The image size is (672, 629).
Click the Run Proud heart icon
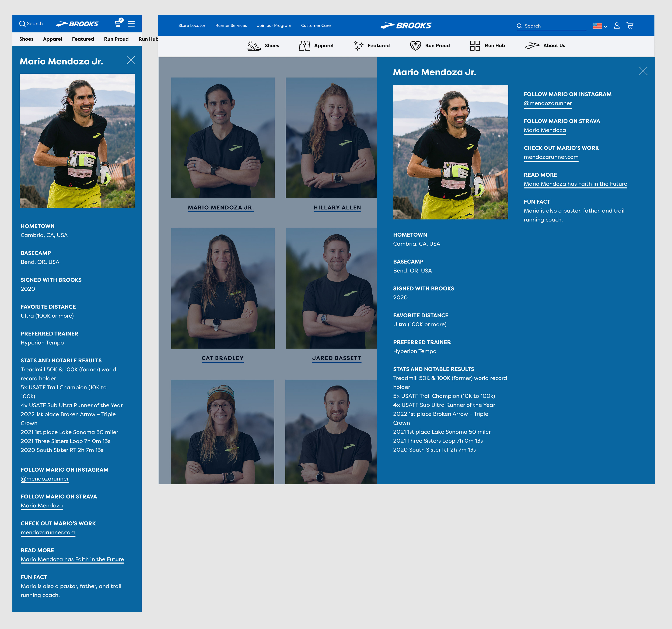[415, 46]
